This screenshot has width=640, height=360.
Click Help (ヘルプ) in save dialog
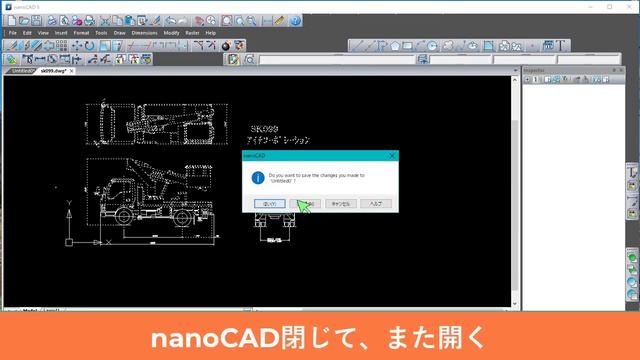pos(376,203)
